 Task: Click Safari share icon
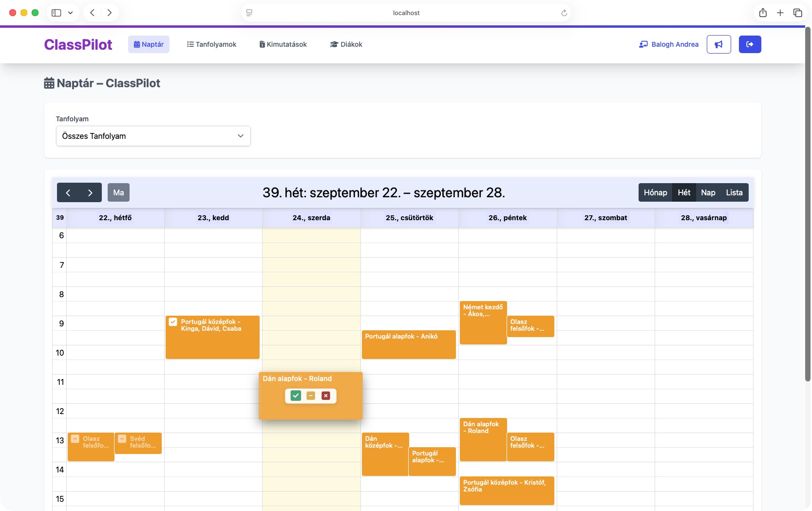coord(762,13)
